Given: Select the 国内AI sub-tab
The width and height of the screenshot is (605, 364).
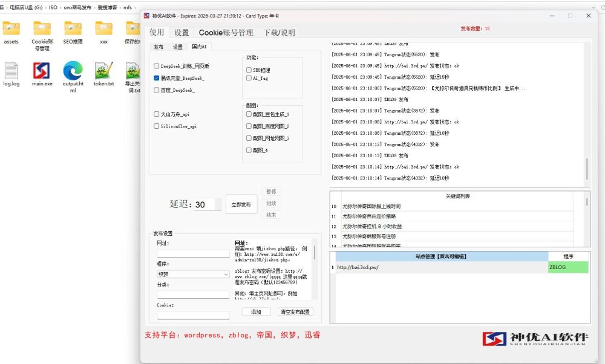Looking at the screenshot, I should point(199,47).
